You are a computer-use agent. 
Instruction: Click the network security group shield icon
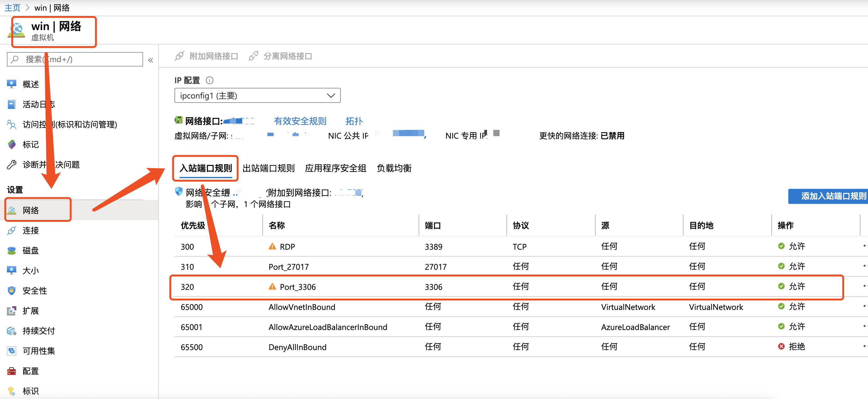[179, 192]
